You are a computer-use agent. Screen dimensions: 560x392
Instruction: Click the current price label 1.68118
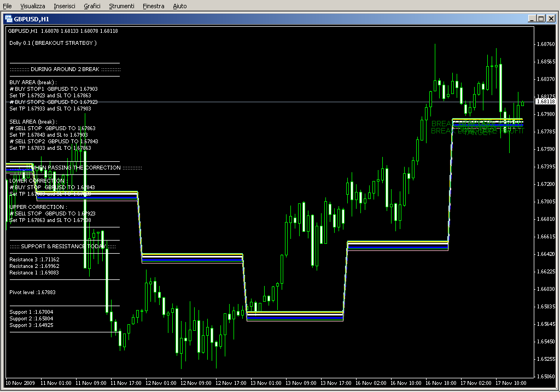point(545,102)
